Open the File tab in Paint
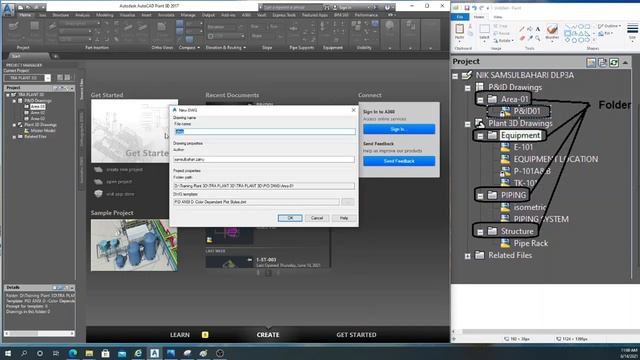This screenshot has height=360, width=640. (460, 17)
